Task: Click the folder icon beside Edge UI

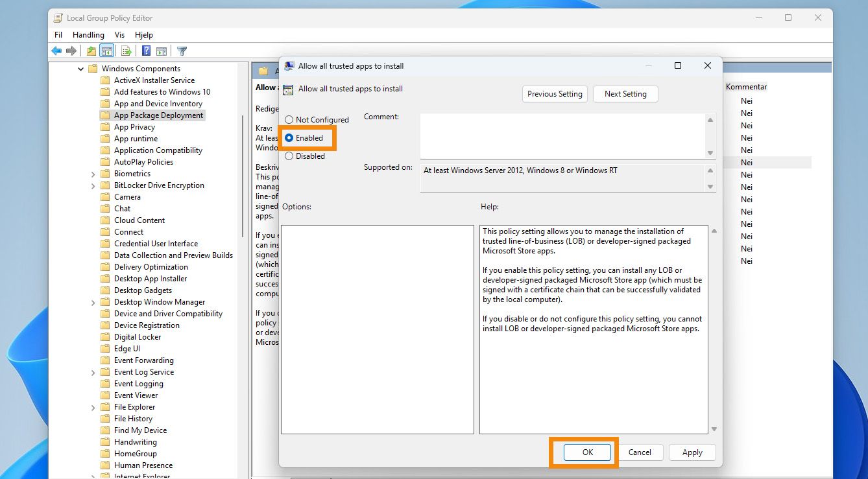Action: click(x=105, y=349)
